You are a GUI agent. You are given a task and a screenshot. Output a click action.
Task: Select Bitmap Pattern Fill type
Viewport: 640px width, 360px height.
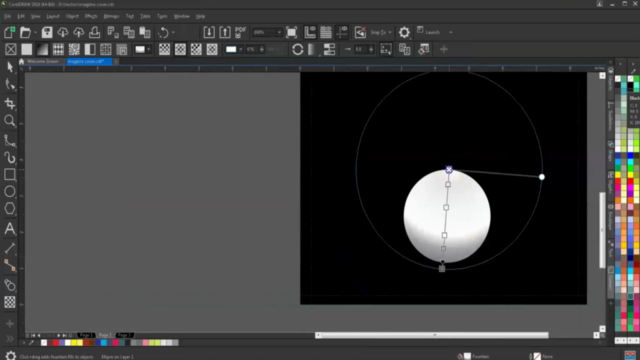click(74, 49)
